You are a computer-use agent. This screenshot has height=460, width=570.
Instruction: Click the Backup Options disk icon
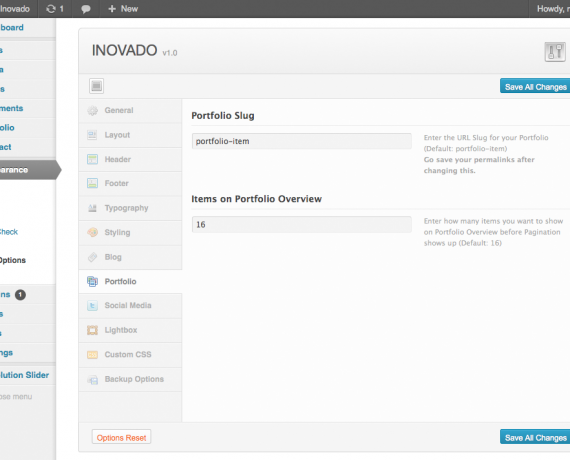click(92, 379)
